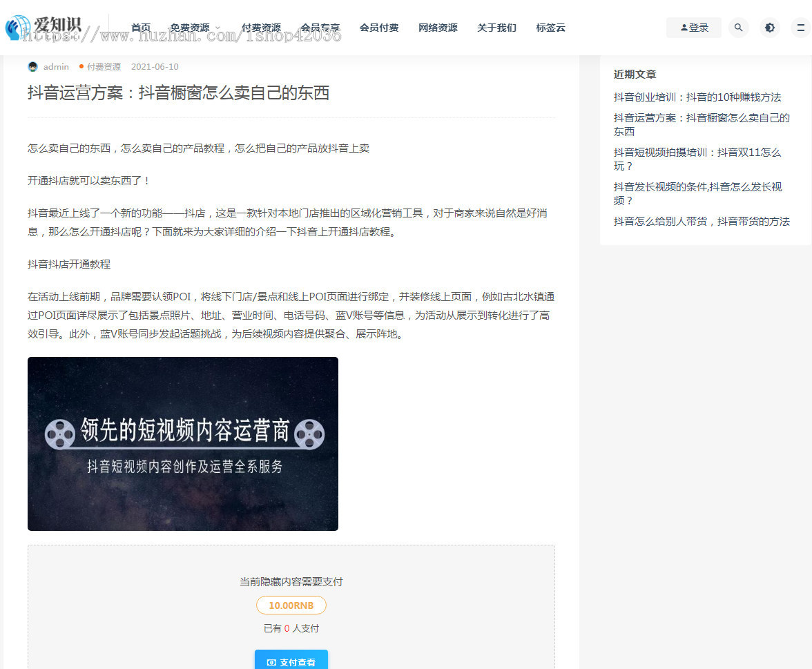
Task: Open 付费资源 navigation item
Action: coord(261,28)
